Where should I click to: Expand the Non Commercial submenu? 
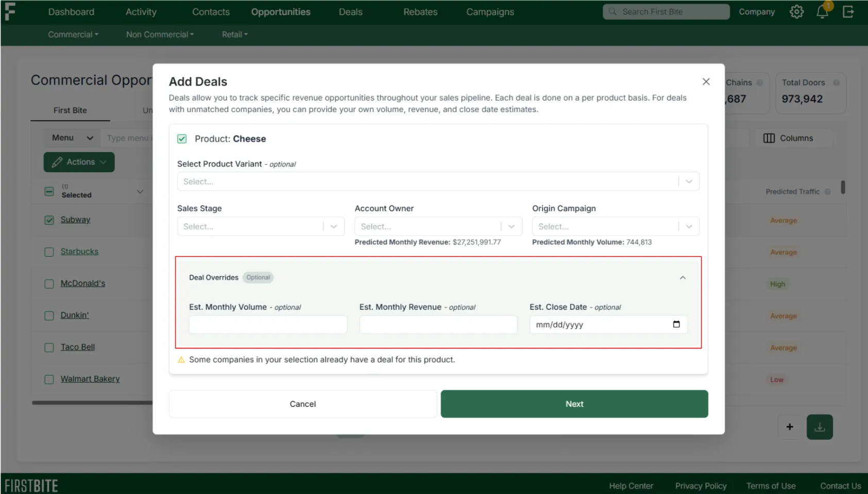coord(160,35)
